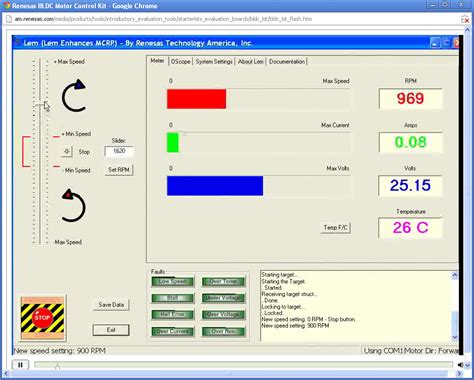The image size is (474, 380).
Task: Toggle the Over Temp fault indicator
Action: pos(223,282)
